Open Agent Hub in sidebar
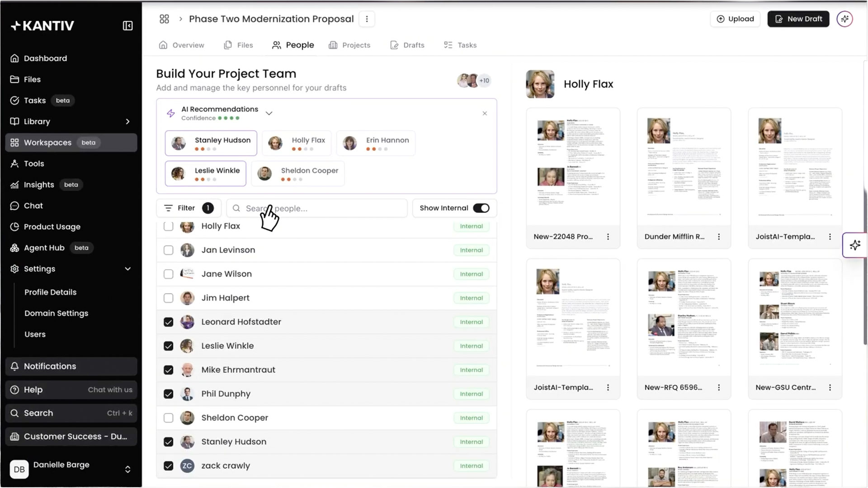Image resolution: width=868 pixels, height=488 pixels. (x=71, y=248)
